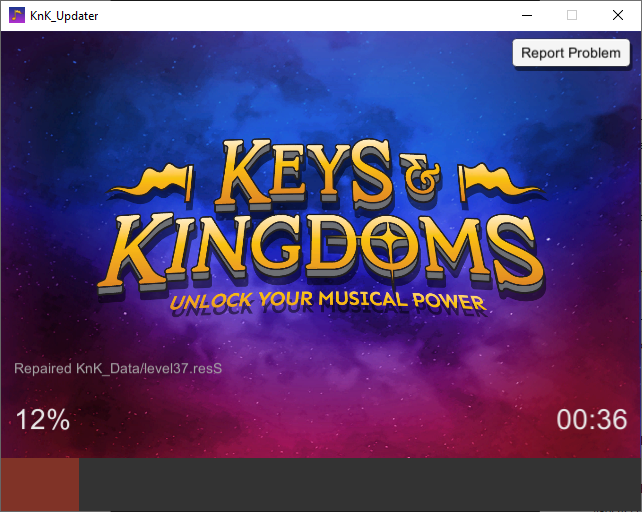Click the filled red progress bar segment
Viewport: 642px width, 512px height.
40,485
